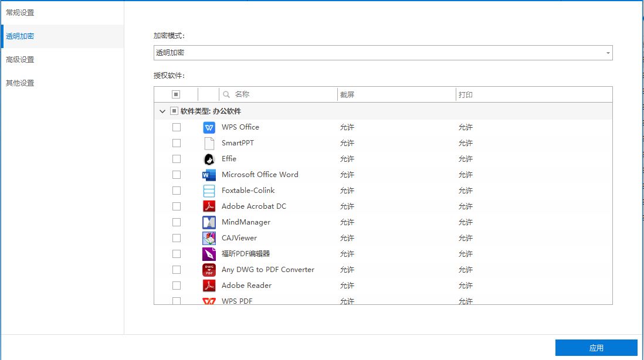Image resolution: width=644 pixels, height=360 pixels.
Task: Select the SmartPPT row name
Action: click(238, 143)
